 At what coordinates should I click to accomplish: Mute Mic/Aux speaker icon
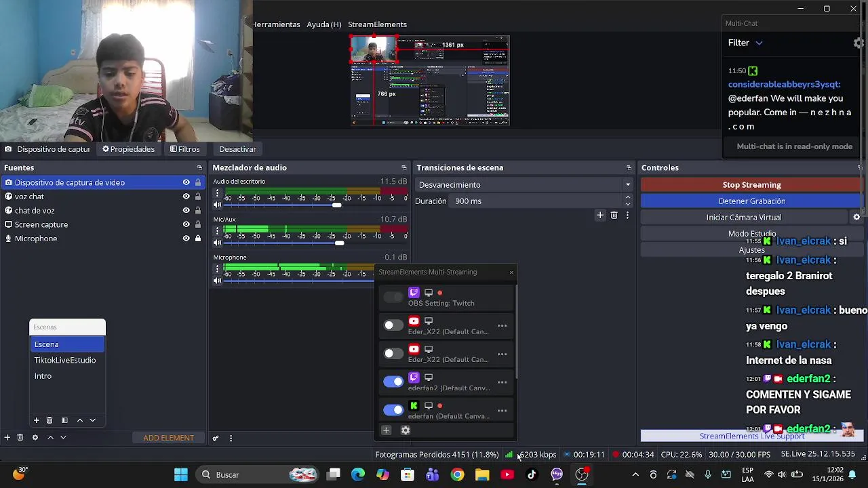tap(217, 243)
